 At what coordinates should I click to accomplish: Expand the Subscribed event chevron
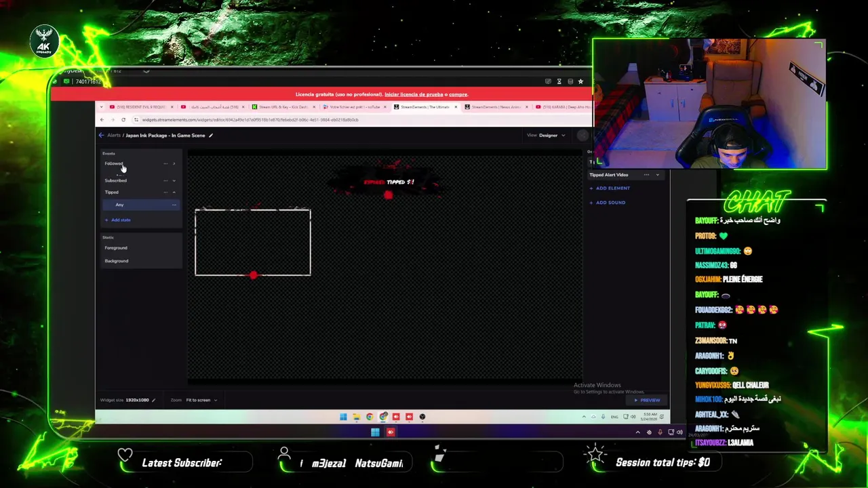[174, 180]
